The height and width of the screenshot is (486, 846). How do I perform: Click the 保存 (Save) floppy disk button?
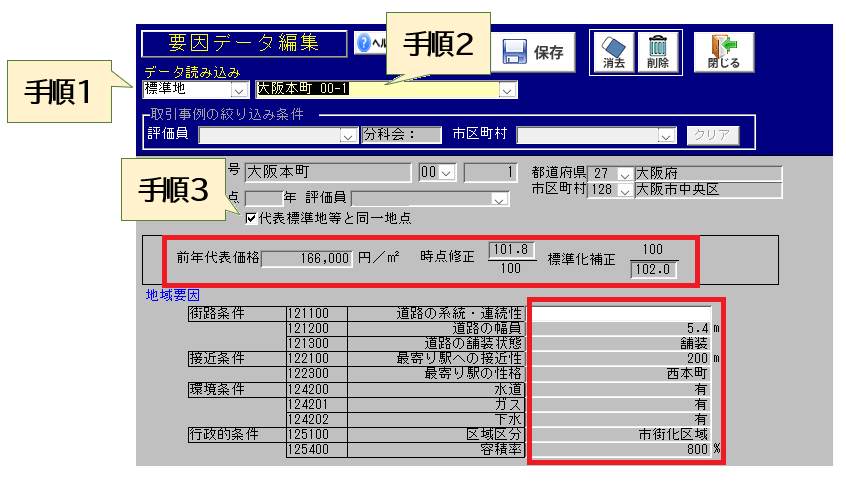[533, 52]
